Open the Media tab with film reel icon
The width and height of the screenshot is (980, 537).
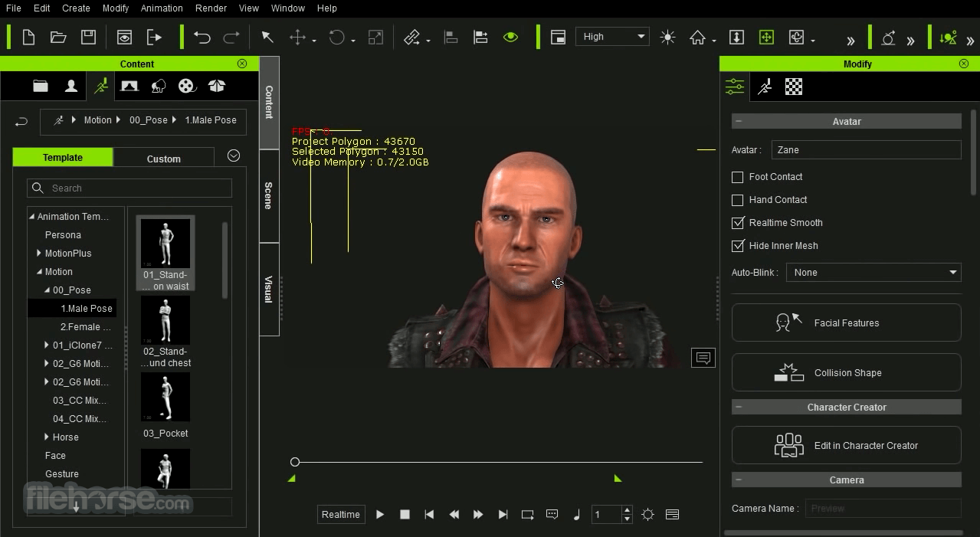pos(187,87)
